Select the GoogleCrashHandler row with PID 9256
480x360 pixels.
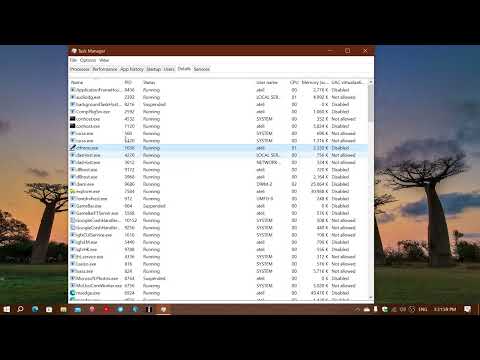(219, 228)
